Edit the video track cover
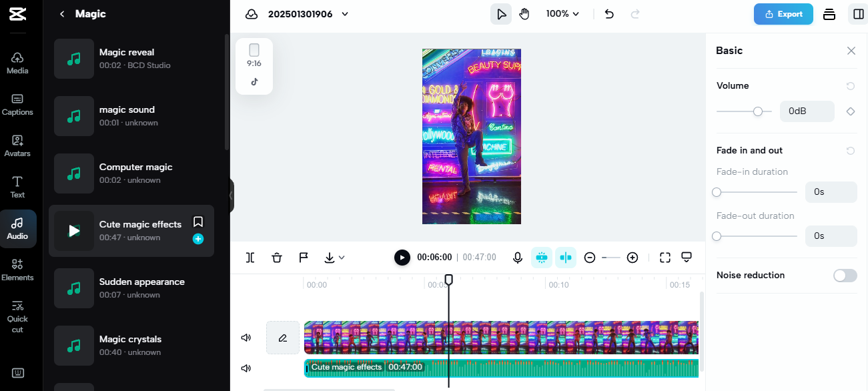This screenshot has width=868, height=391. click(283, 338)
